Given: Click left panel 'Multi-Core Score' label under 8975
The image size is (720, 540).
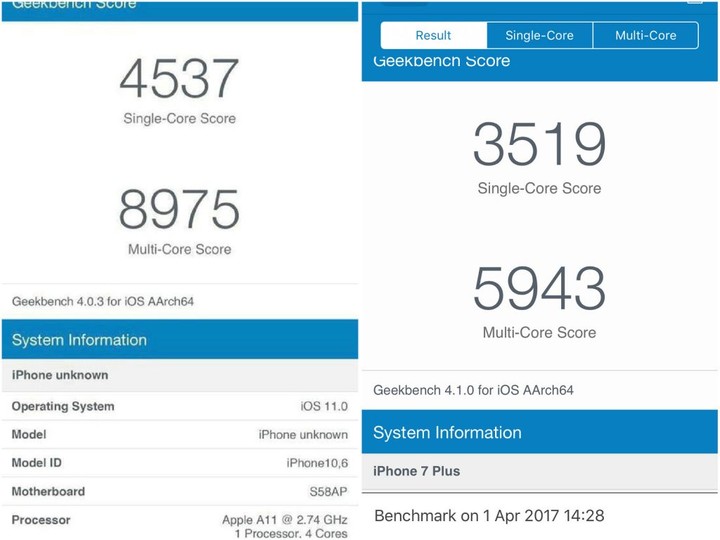Looking at the screenshot, I should point(180,249).
